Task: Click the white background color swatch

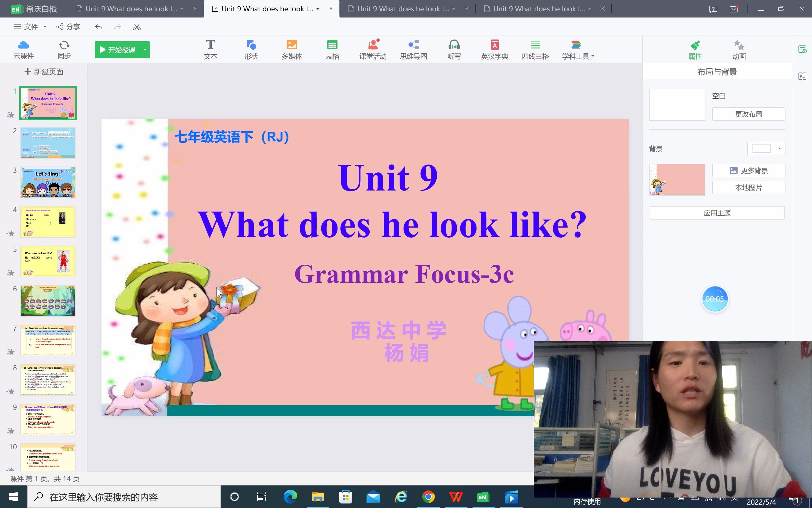Action: (x=761, y=148)
